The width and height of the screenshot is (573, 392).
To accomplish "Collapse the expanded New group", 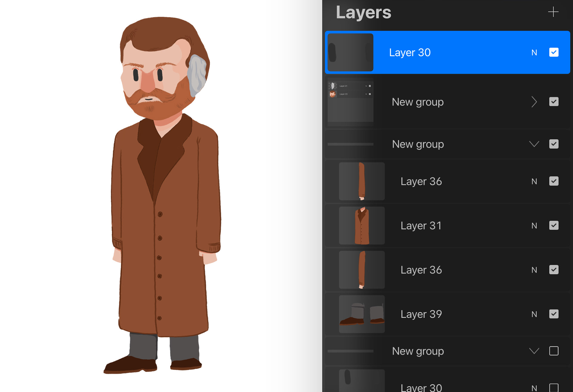I will [x=534, y=144].
